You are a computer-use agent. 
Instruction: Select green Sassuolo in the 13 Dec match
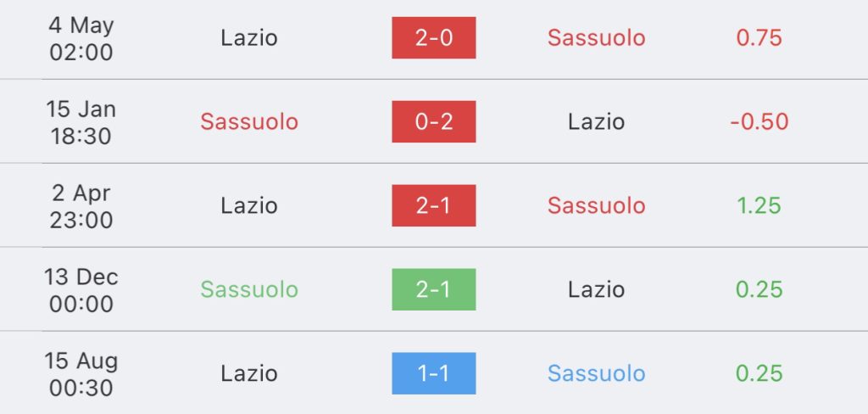tap(249, 289)
